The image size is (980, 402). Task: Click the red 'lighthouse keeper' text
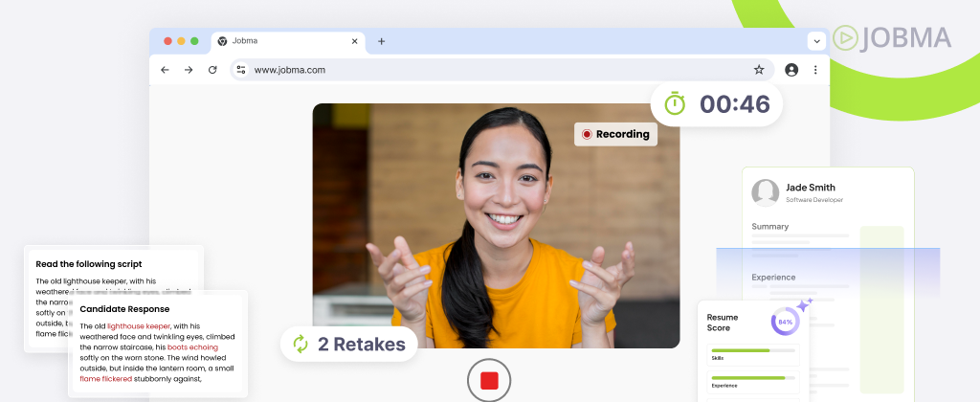point(139,325)
